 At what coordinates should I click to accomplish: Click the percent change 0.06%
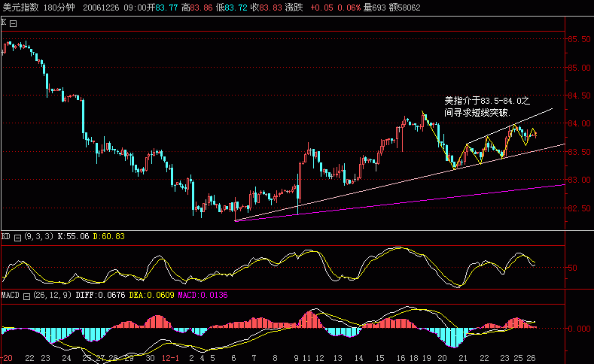349,8
